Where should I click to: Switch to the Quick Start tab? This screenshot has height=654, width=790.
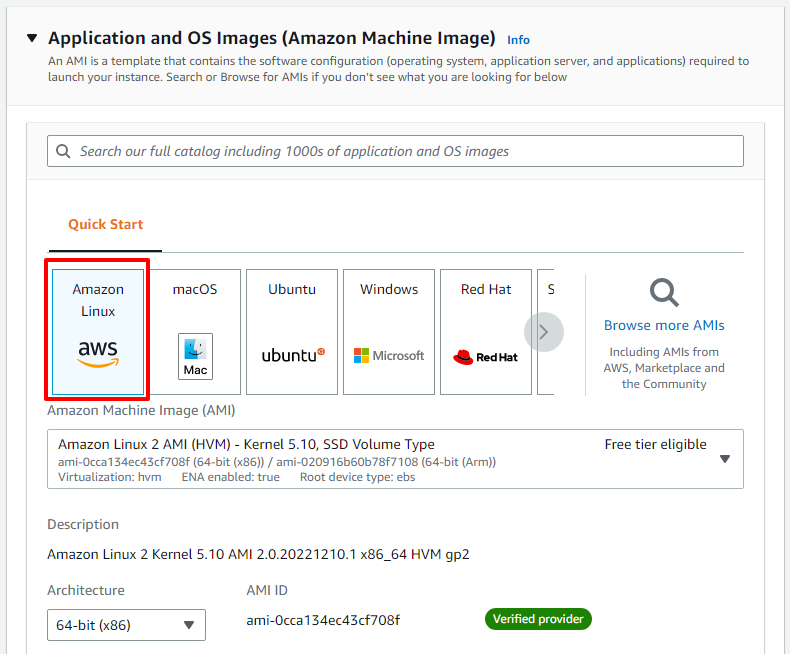click(105, 224)
